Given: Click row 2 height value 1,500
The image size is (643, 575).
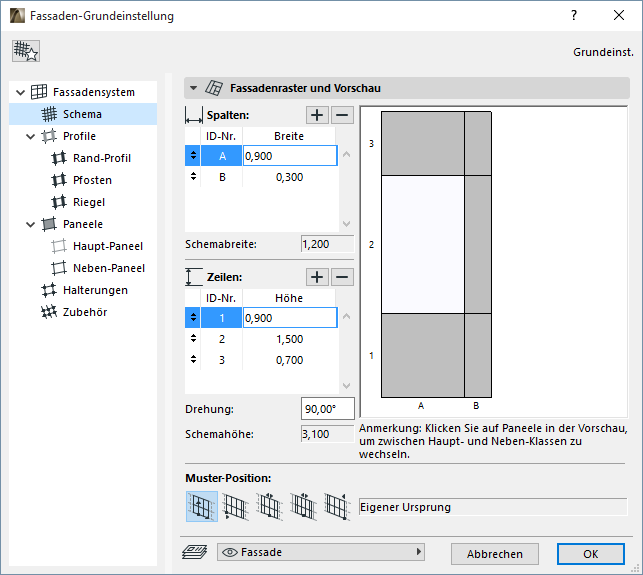Looking at the screenshot, I should pyautogui.click(x=290, y=339).
